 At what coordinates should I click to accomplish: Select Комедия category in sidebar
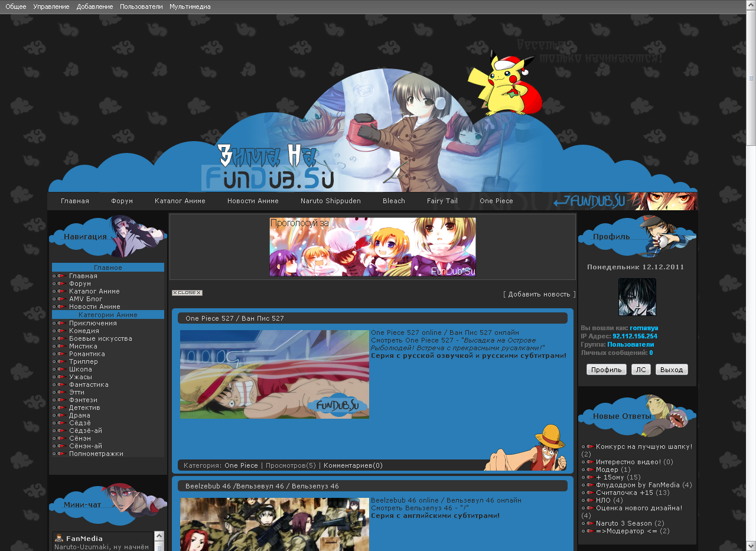pyautogui.click(x=84, y=331)
